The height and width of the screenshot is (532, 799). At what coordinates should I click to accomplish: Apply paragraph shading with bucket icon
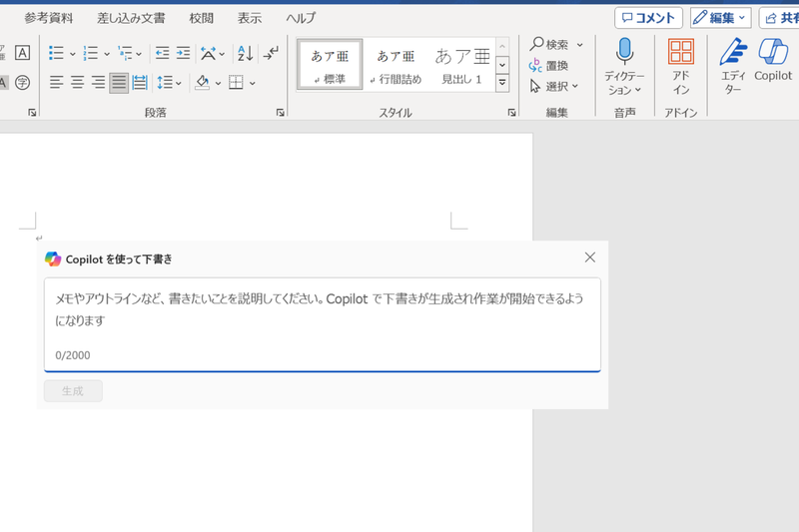click(x=203, y=83)
